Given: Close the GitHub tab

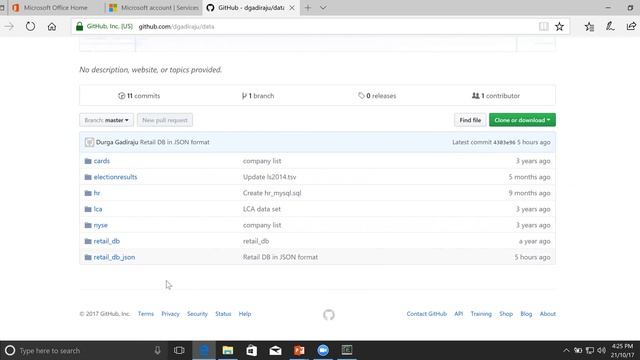Looking at the screenshot, I should point(292,8).
